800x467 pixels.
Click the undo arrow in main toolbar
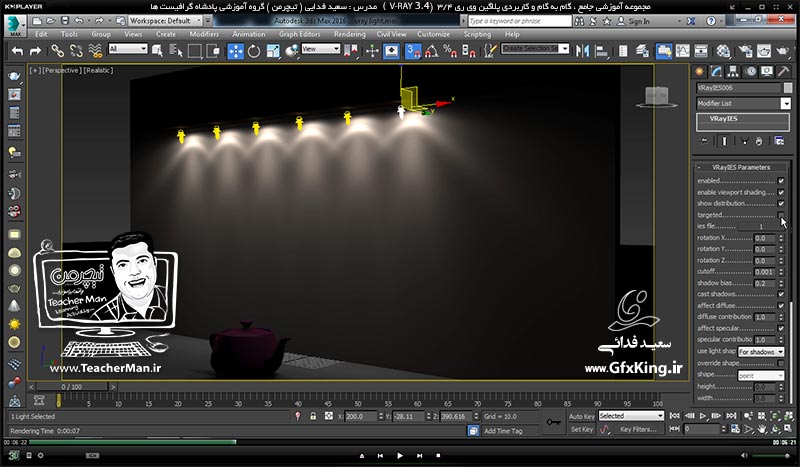pyautogui.click(x=17, y=51)
